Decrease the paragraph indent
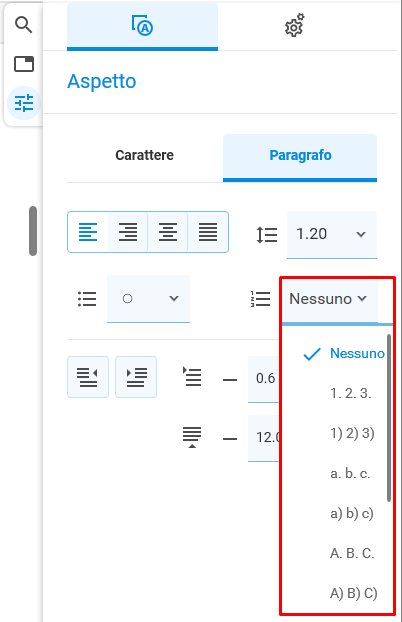This screenshot has width=402, height=622. click(x=88, y=377)
